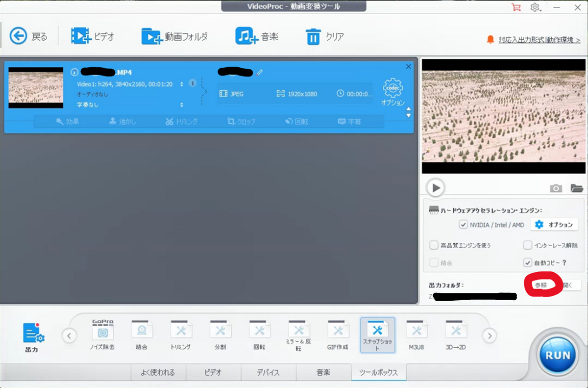
Task: Expand the Video1 track dropdown
Action: pyautogui.click(x=182, y=84)
